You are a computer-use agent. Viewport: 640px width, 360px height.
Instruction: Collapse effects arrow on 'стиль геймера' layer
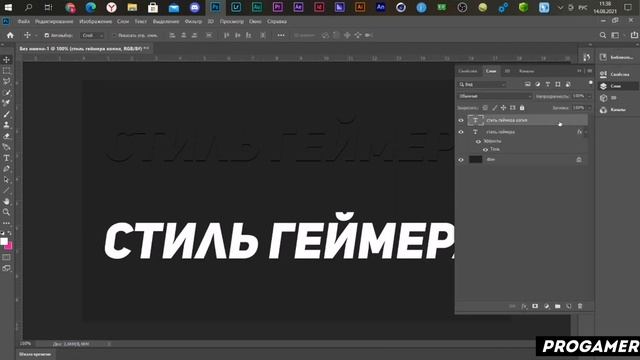pyautogui.click(x=586, y=132)
